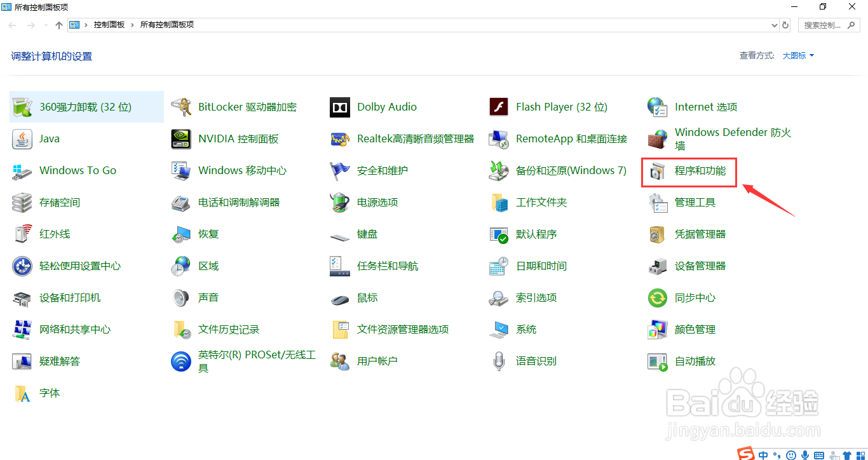Click the 鼠标 link
868x460 pixels.
coord(367,297)
